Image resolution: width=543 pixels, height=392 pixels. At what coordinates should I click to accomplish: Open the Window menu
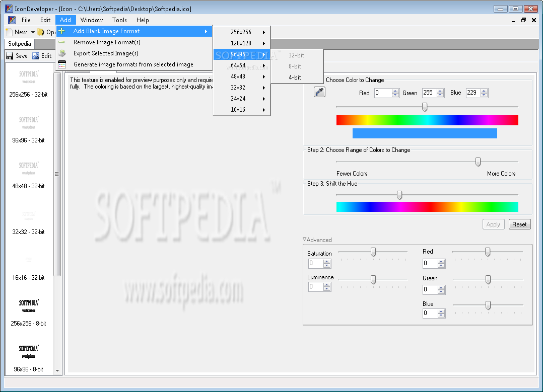[x=92, y=20]
